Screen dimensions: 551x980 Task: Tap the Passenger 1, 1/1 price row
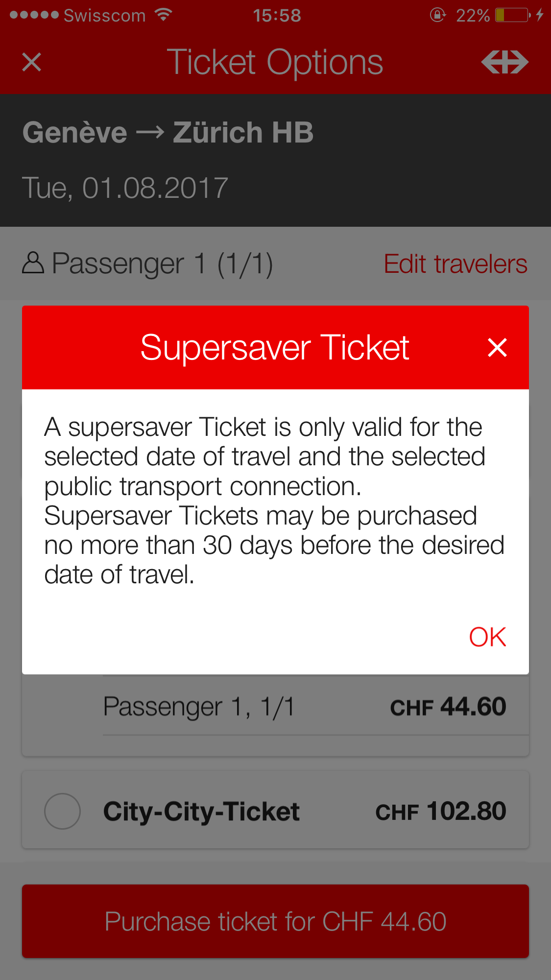pyautogui.click(x=304, y=707)
